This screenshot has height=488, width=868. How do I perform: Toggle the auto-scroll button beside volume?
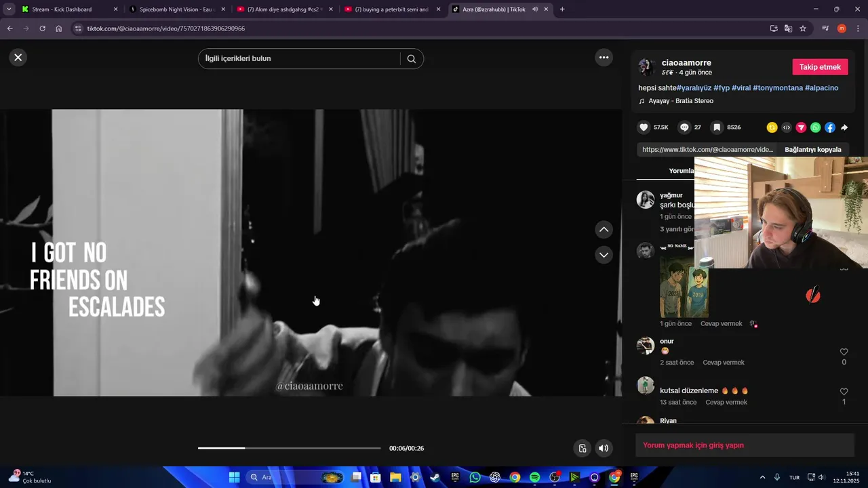(x=582, y=448)
